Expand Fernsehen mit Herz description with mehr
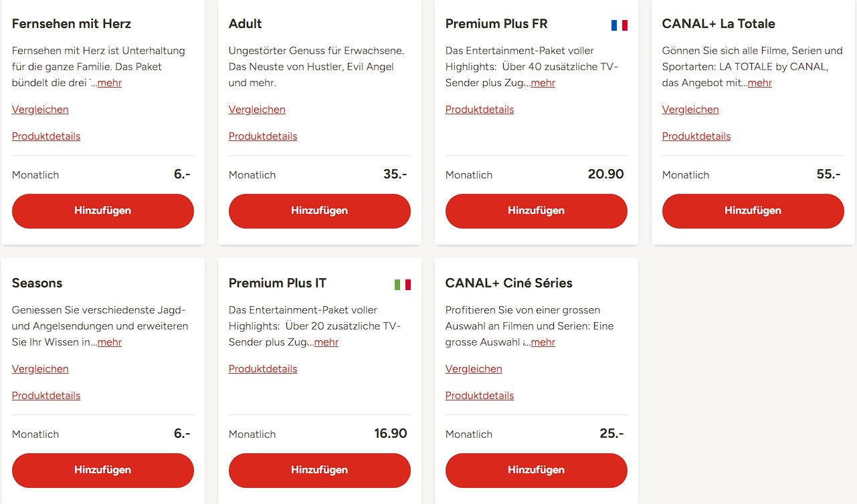 pos(110,83)
